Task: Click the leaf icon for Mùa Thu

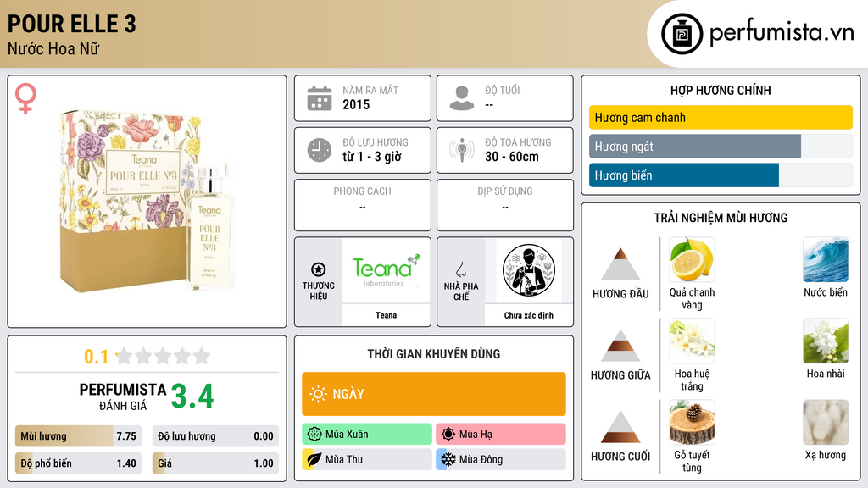Action: [x=314, y=459]
